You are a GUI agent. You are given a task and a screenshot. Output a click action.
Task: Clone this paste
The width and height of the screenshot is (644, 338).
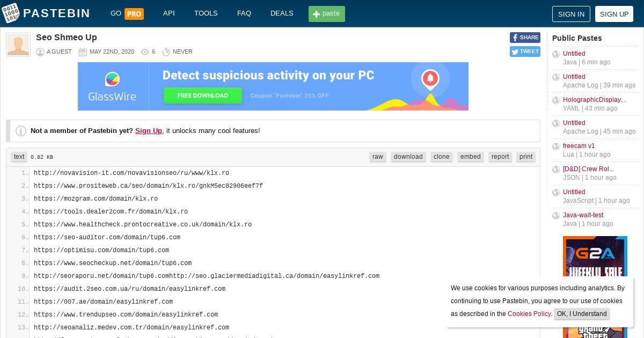(442, 157)
